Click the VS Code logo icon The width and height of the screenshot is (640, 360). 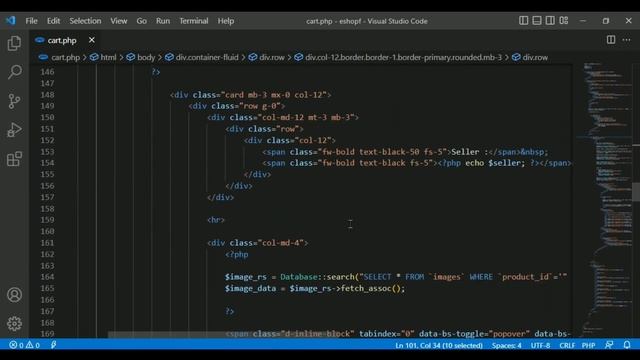[x=11, y=20]
